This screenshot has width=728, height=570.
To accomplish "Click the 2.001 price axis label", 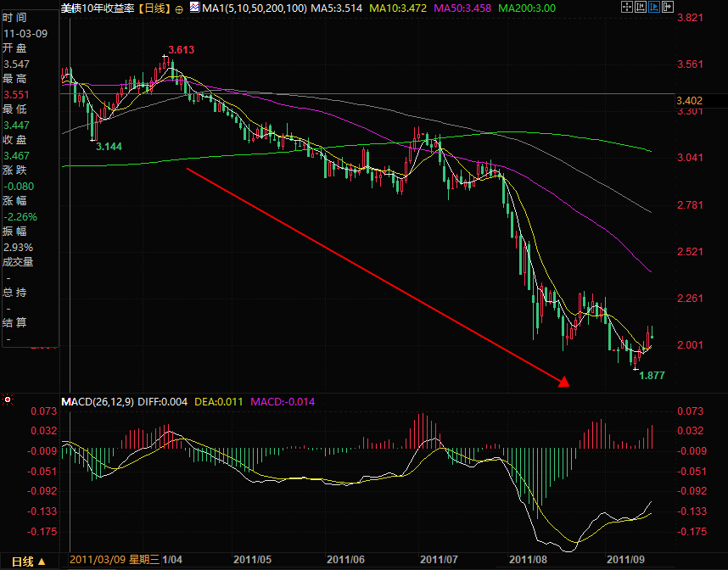I will tap(691, 345).
